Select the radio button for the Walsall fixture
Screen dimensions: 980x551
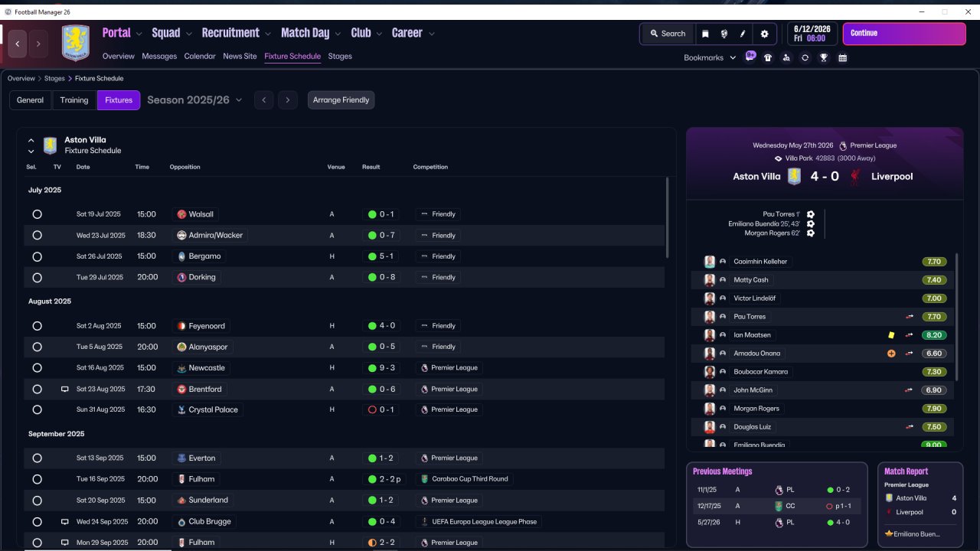37,214
